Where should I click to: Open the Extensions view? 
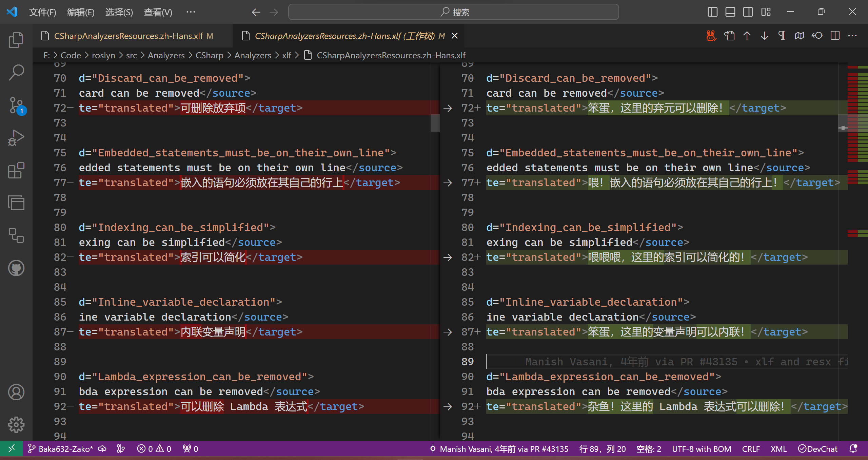click(16, 170)
